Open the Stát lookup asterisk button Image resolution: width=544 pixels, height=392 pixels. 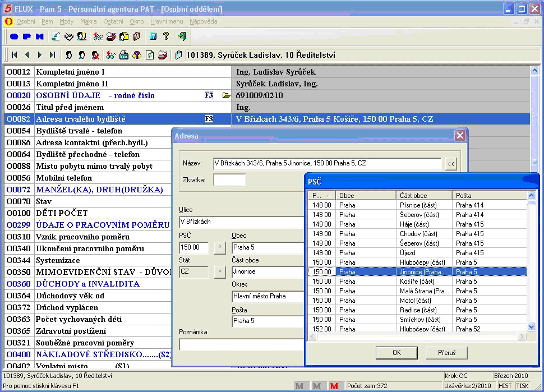220,272
